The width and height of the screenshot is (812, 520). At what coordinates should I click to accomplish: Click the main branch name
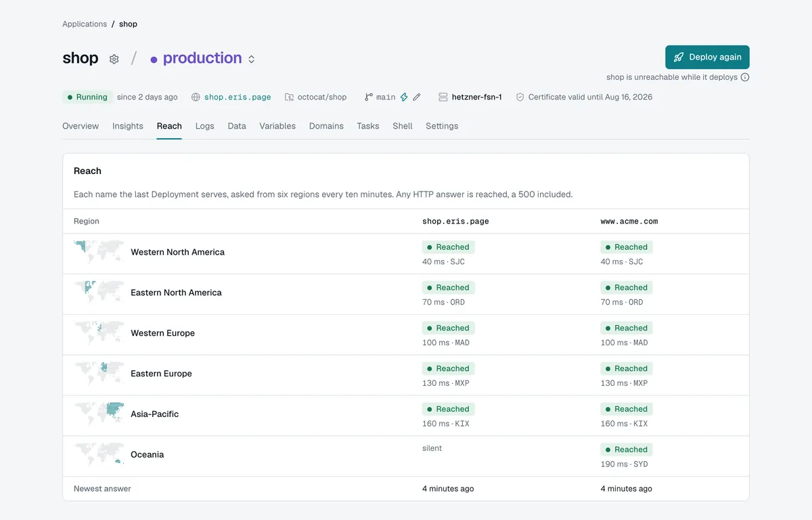386,97
